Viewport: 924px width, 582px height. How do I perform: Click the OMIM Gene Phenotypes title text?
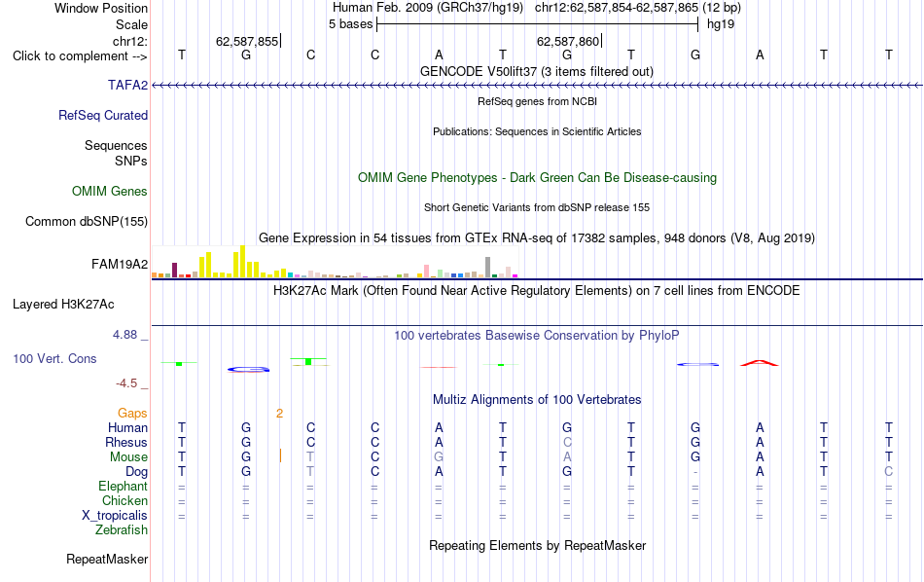pos(538,178)
